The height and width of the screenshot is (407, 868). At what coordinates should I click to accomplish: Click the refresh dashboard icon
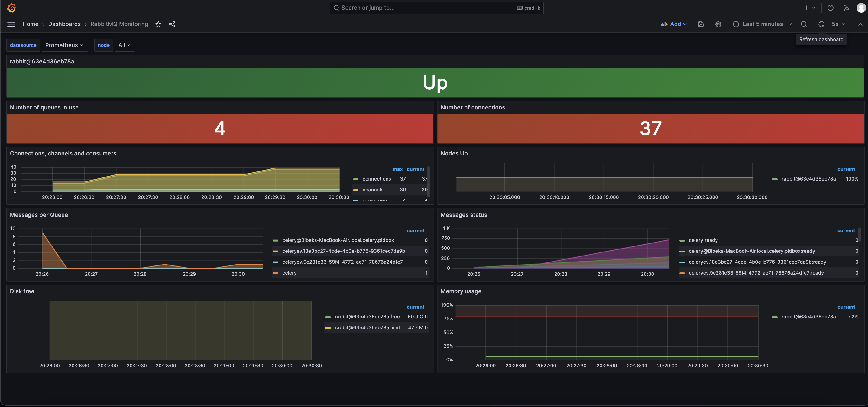821,24
